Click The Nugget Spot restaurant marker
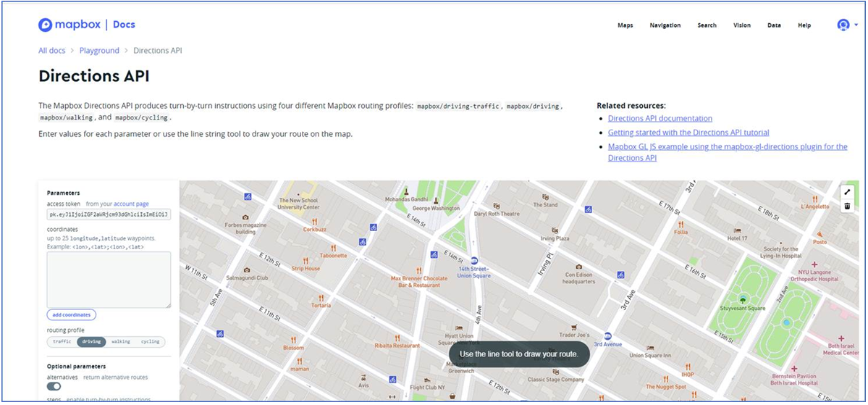 [x=665, y=379]
